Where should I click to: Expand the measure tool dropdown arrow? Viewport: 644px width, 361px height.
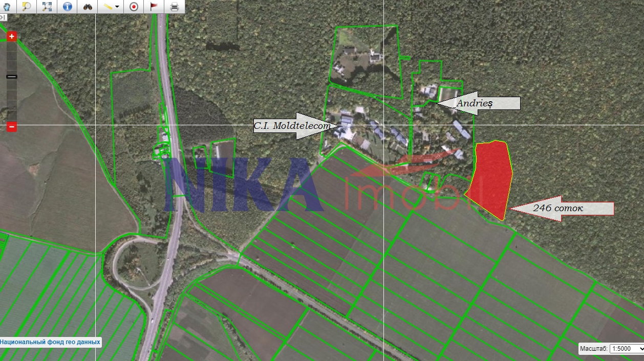117,7
